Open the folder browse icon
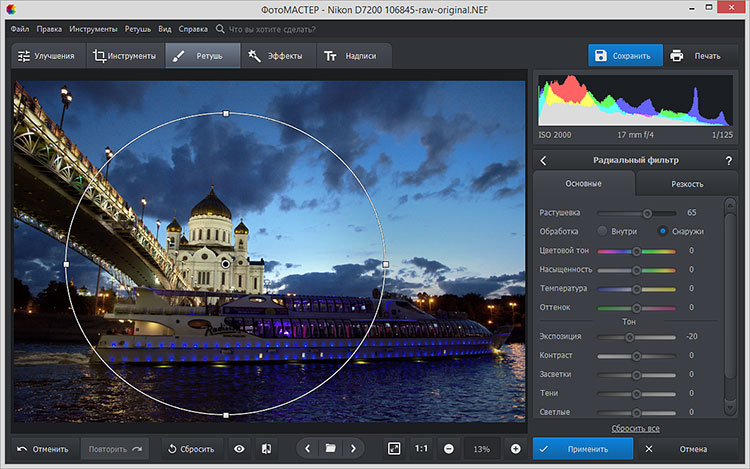Screen dimensions: 750x469 tap(330, 449)
